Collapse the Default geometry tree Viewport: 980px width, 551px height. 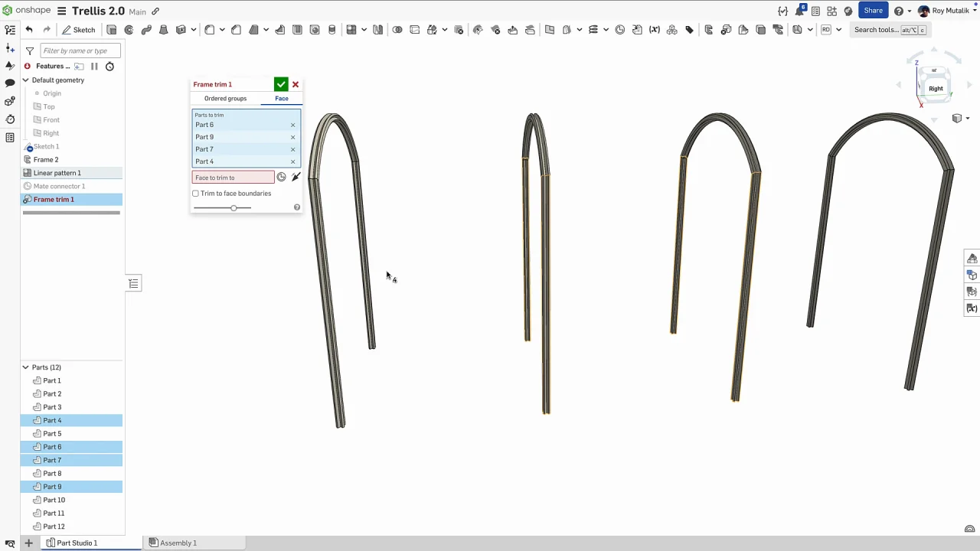(x=25, y=80)
